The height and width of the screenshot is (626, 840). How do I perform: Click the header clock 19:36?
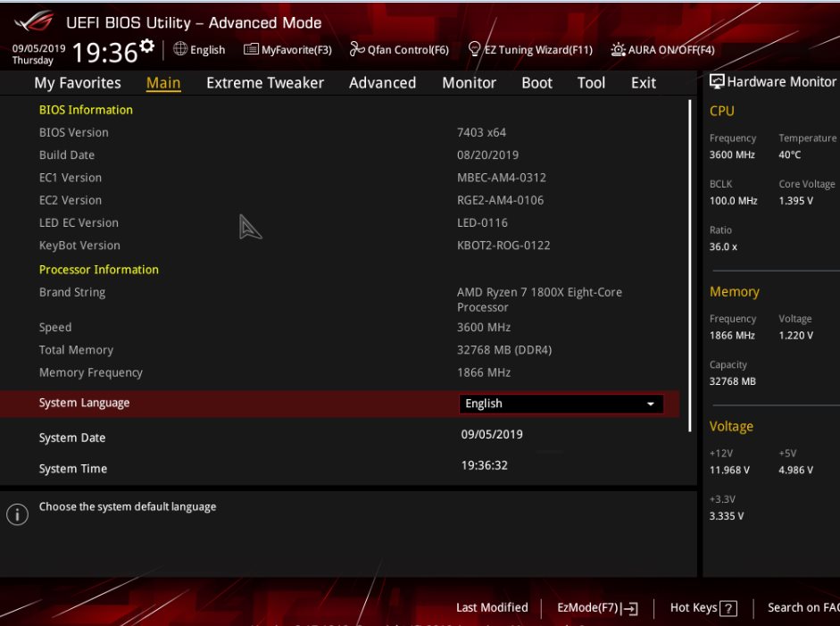pos(105,52)
